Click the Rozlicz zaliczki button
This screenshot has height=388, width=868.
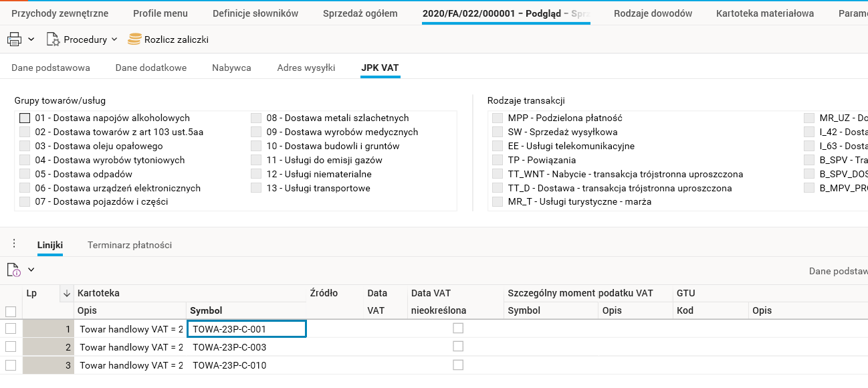tap(176, 39)
